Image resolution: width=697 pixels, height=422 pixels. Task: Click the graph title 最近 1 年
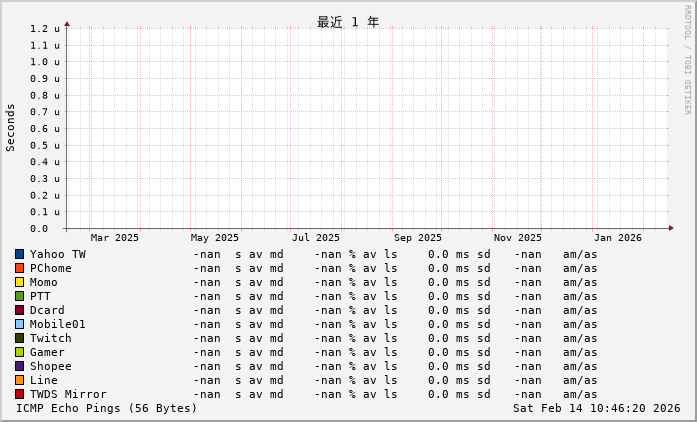(348, 22)
